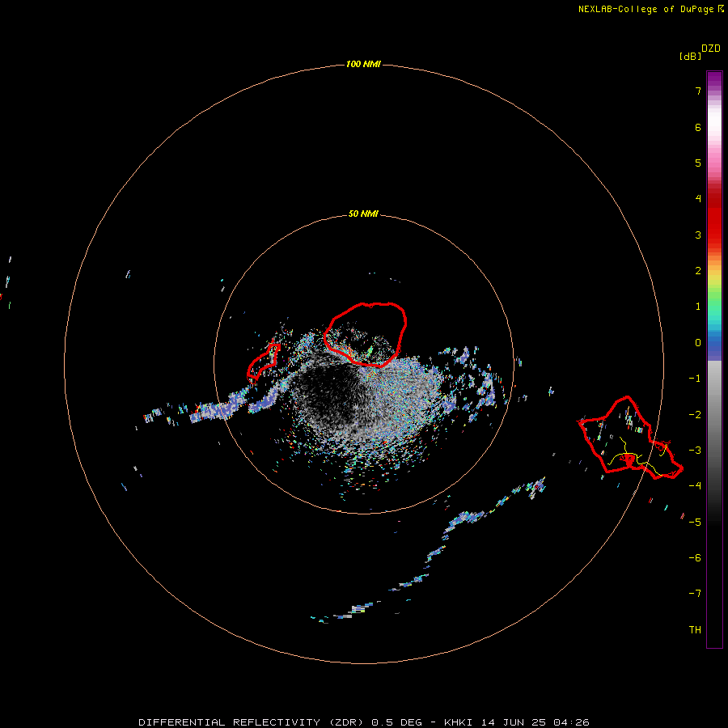Click the -6 value on color scale
This screenshot has height=728, width=728.
(695, 558)
